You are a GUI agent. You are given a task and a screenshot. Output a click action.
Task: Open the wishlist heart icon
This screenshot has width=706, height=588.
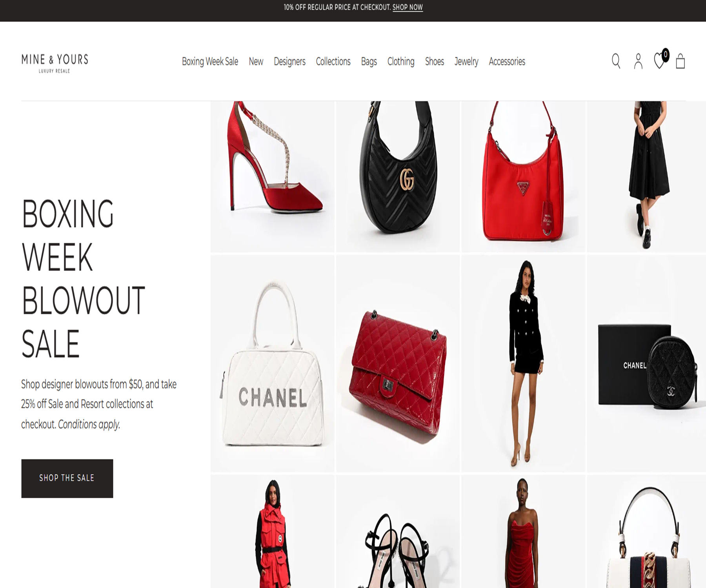661,60
